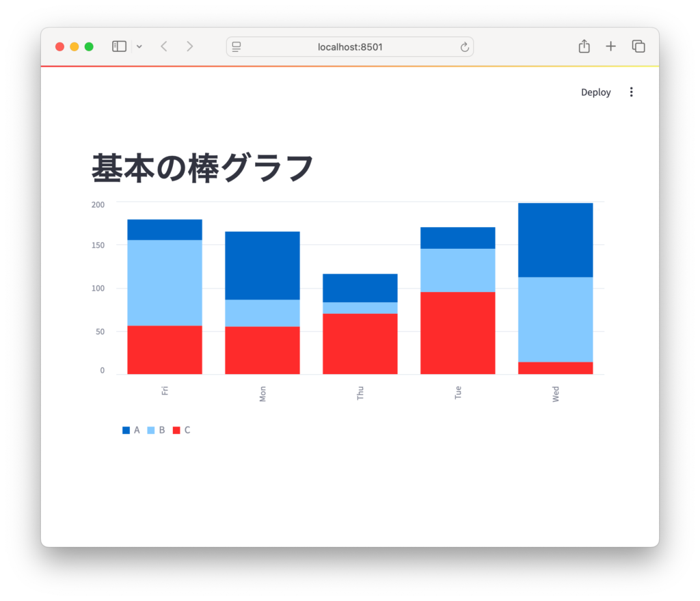Image resolution: width=700 pixels, height=601 pixels.
Task: Click the page reader icon in address bar
Action: point(237,46)
